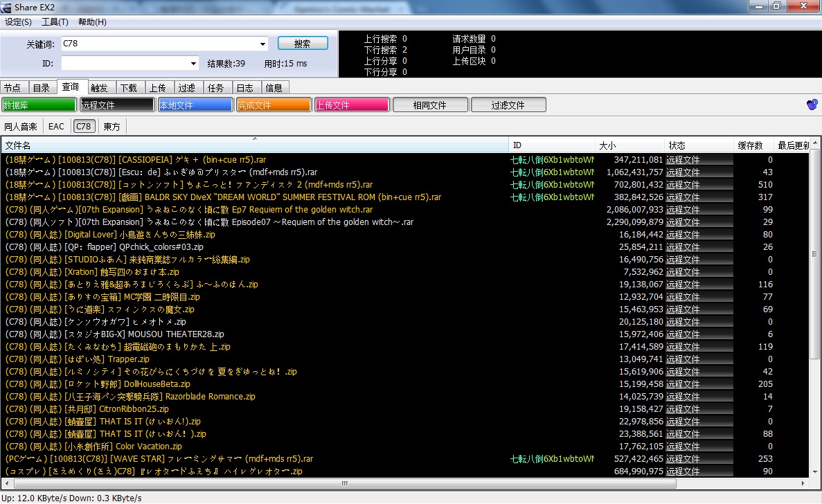Toggle the green 数据库 filter button
This screenshot has width=822, height=504.
pos(39,105)
